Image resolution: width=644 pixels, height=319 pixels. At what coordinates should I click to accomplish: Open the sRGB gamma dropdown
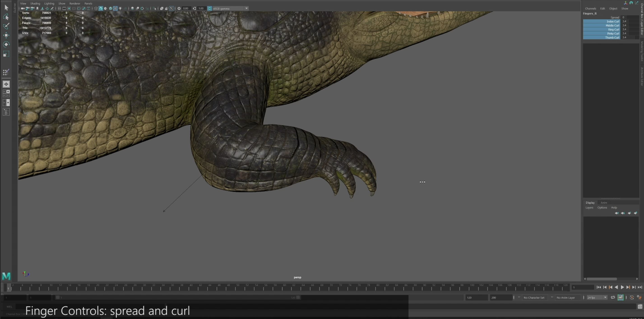pos(230,9)
